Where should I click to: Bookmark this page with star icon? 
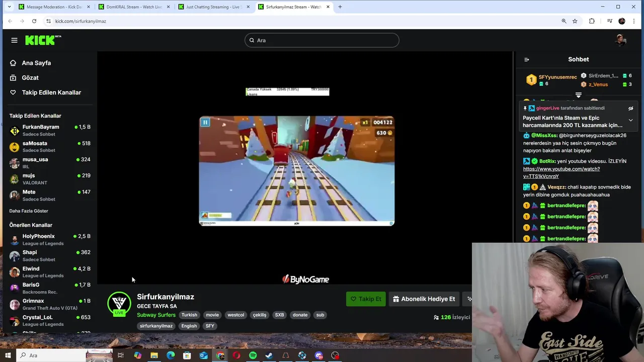pos(575,21)
